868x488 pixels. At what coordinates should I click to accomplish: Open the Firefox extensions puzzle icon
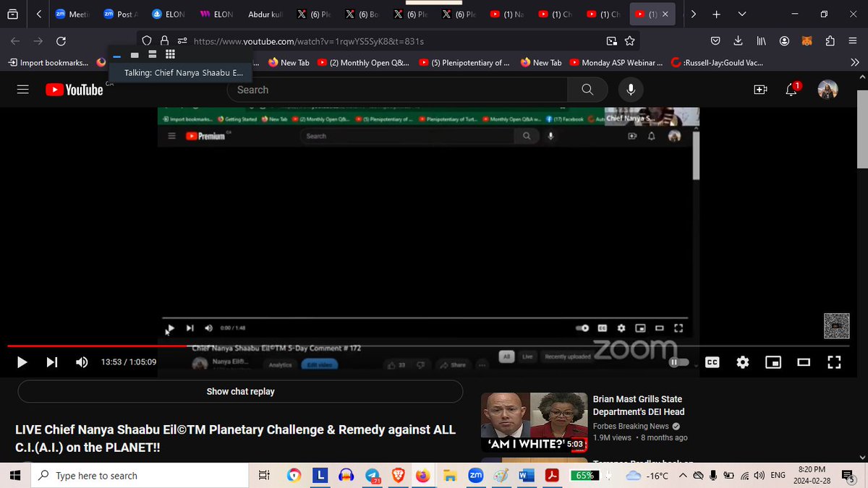click(x=830, y=41)
